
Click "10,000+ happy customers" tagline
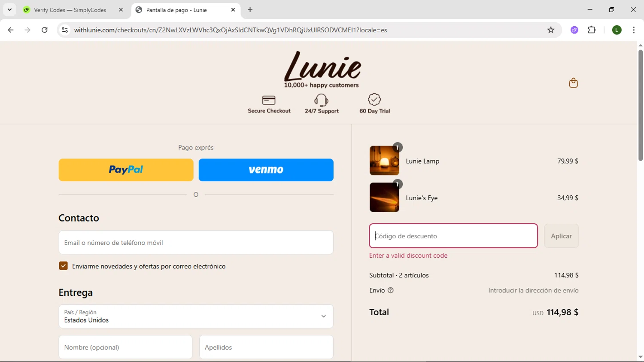pos(321,85)
